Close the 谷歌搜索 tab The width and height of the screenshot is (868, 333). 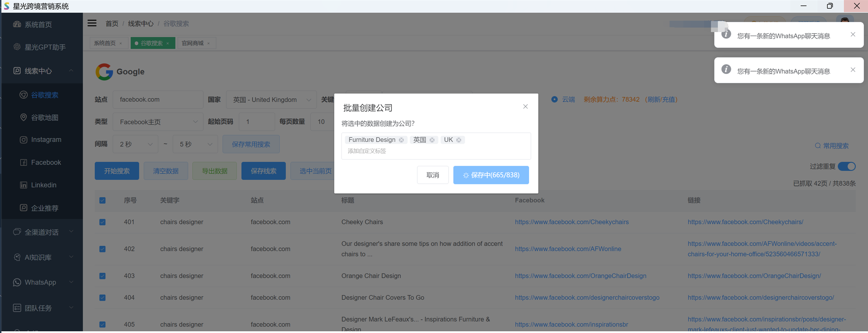pos(168,43)
